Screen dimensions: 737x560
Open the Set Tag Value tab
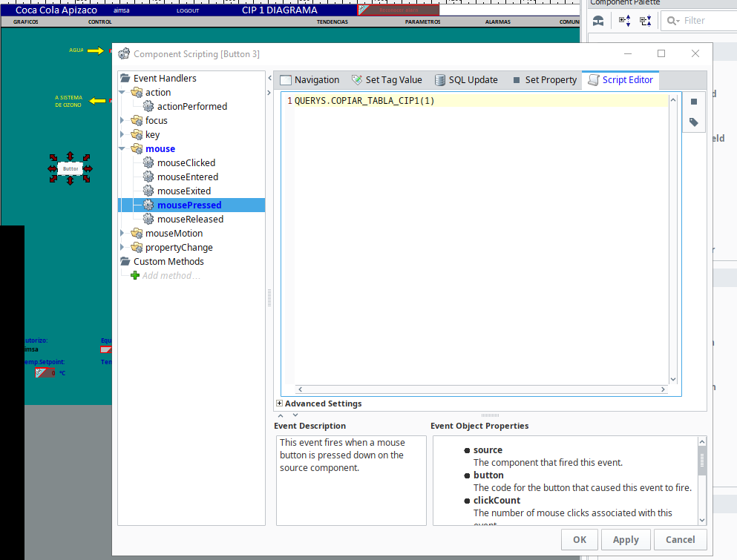(387, 80)
